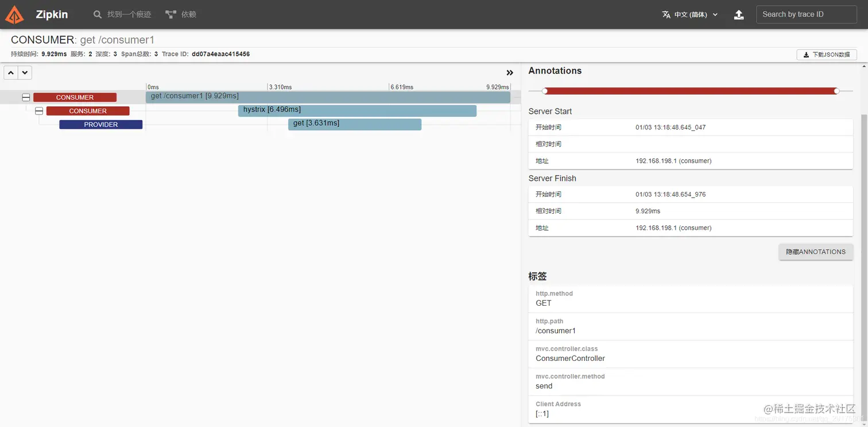Collapse the span detail panel with double chevron
Image resolution: width=868 pixels, height=427 pixels.
pos(509,72)
